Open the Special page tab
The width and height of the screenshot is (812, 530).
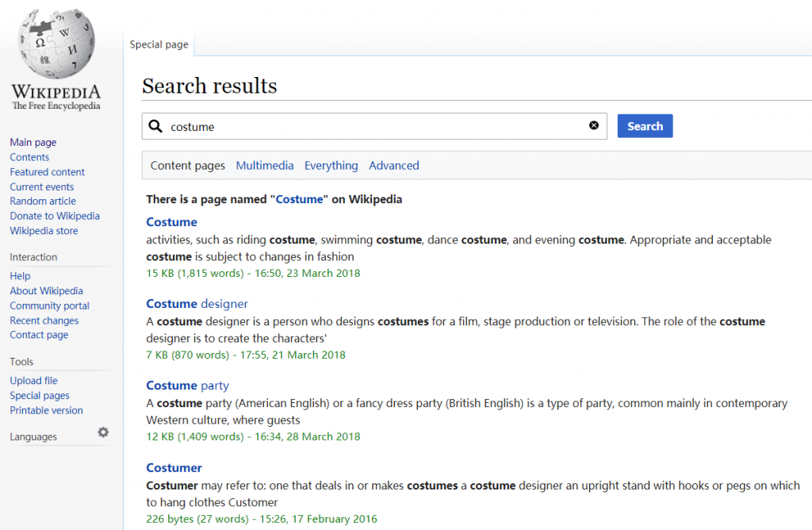point(159,44)
